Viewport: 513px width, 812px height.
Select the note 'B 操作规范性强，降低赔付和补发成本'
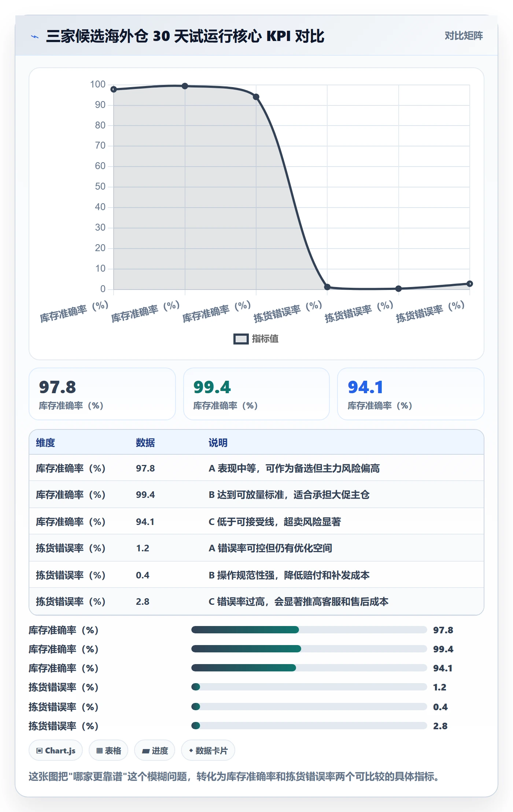point(289,575)
